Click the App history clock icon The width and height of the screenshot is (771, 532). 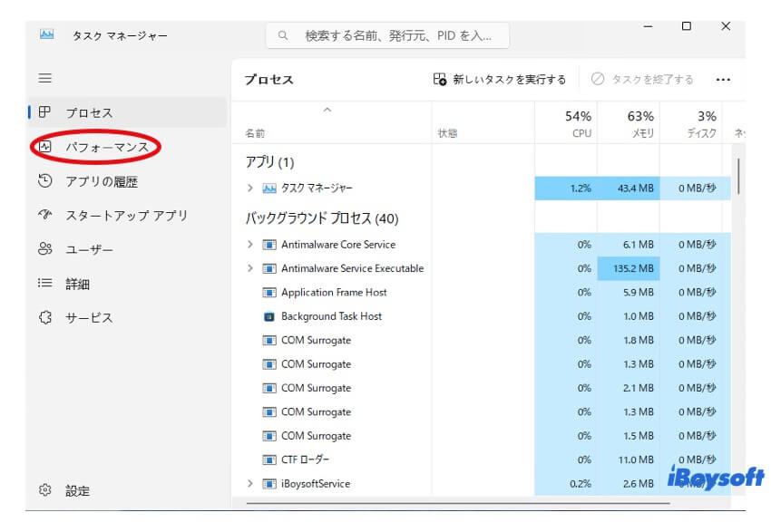(x=44, y=181)
